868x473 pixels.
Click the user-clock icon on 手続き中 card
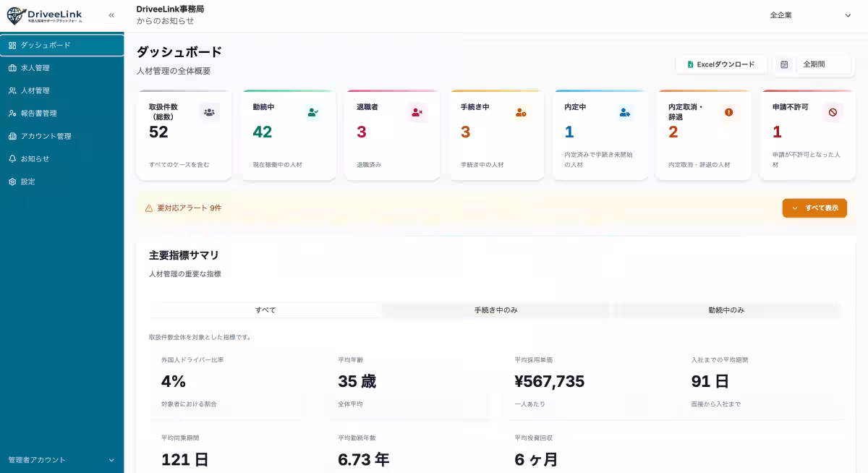(521, 112)
